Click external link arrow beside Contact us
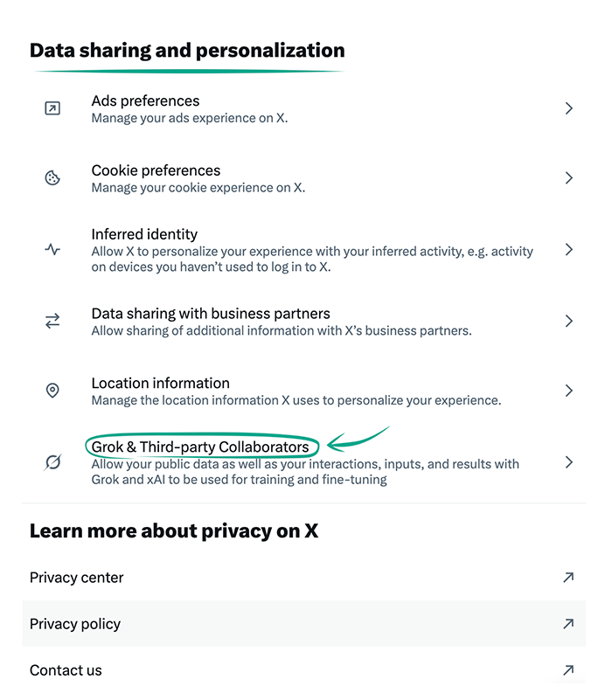Image resolution: width=612 pixels, height=700 pixels. tap(568, 670)
